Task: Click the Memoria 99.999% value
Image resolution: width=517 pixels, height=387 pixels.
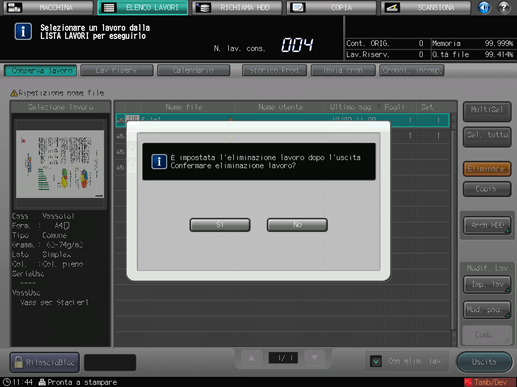Action: 499,43
